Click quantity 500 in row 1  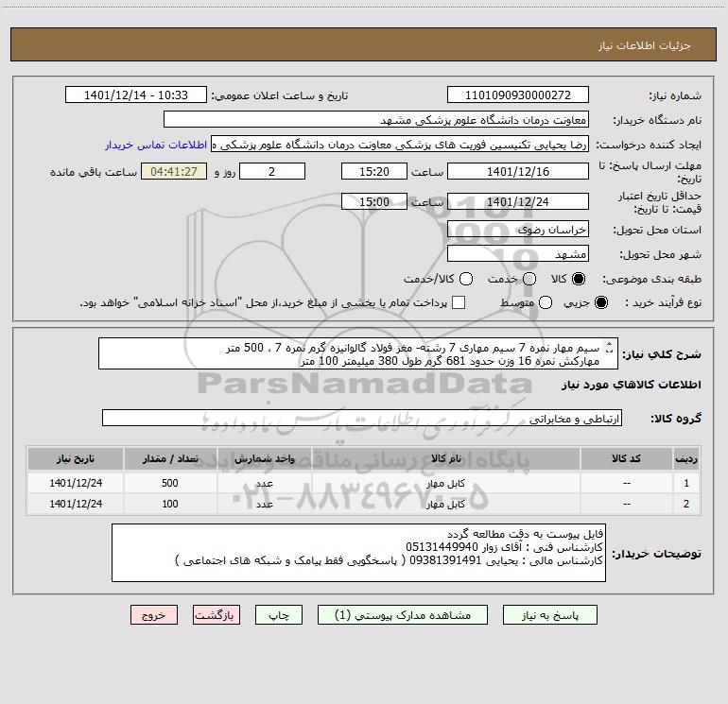click(x=170, y=483)
